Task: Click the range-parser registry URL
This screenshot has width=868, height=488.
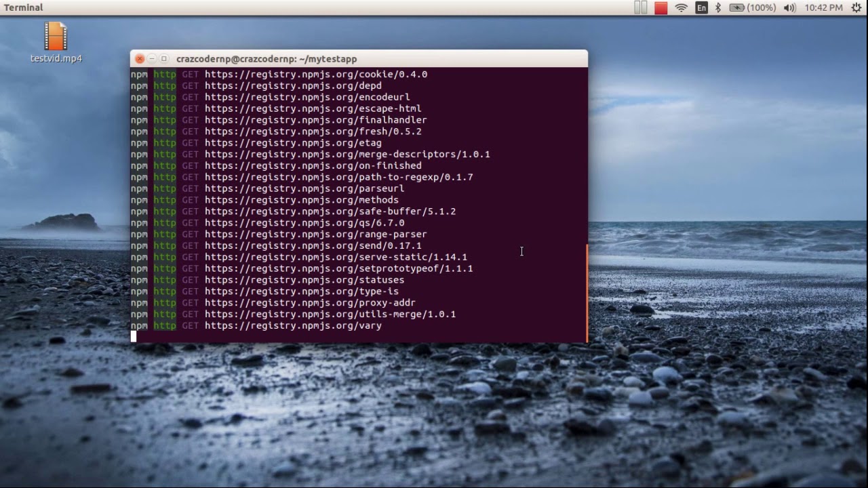Action: pos(316,235)
